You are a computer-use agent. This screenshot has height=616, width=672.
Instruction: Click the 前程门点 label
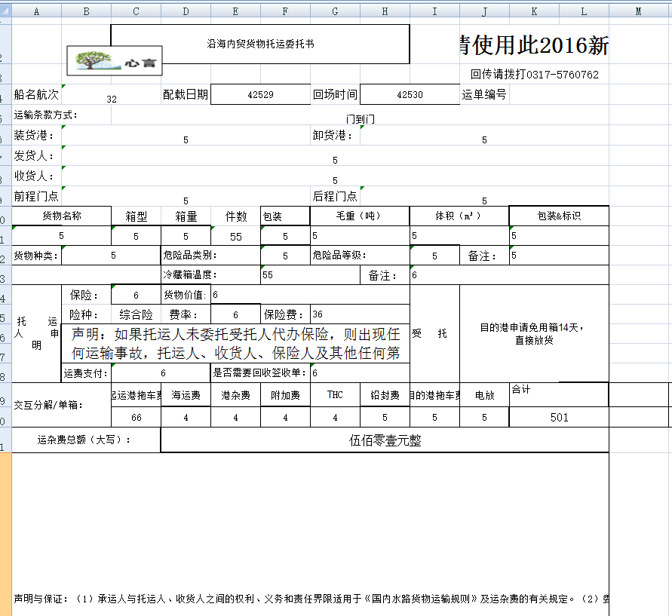36,196
